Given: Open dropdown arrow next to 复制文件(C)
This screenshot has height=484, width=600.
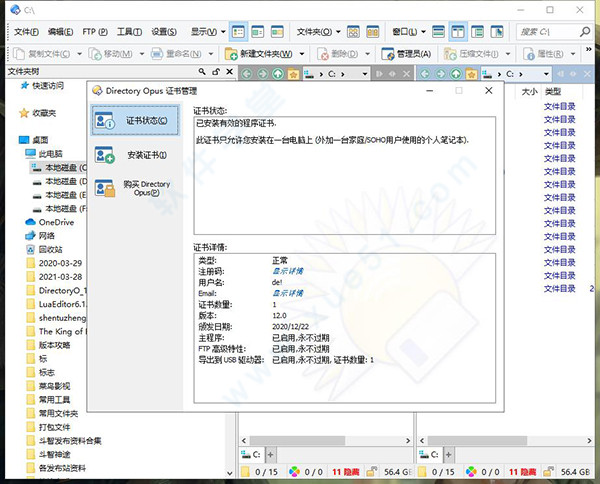Looking at the screenshot, I should 80,54.
